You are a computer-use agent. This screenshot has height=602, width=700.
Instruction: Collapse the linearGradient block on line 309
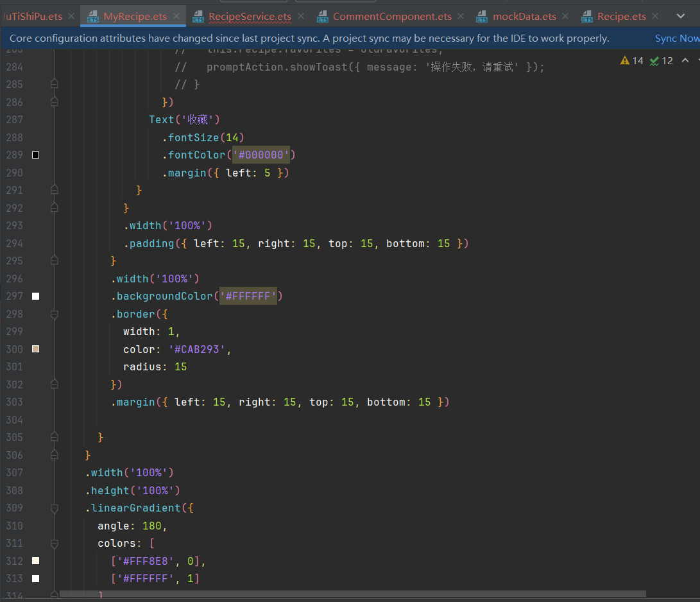click(x=55, y=509)
